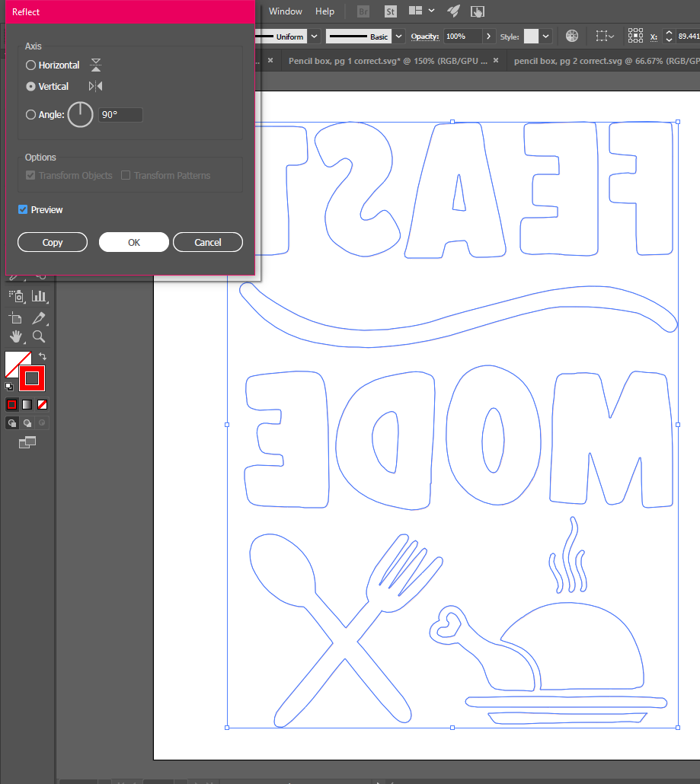Select the Angle radio button
The image size is (700, 784).
click(31, 115)
